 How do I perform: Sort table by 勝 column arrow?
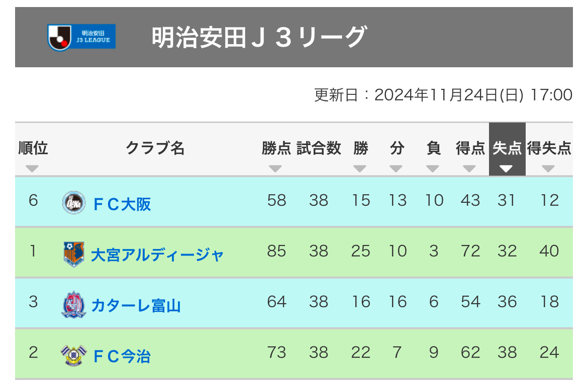click(360, 169)
